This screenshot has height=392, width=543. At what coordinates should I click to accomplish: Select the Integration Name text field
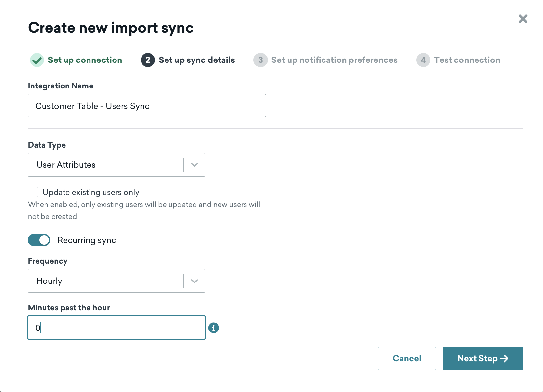[x=146, y=106]
